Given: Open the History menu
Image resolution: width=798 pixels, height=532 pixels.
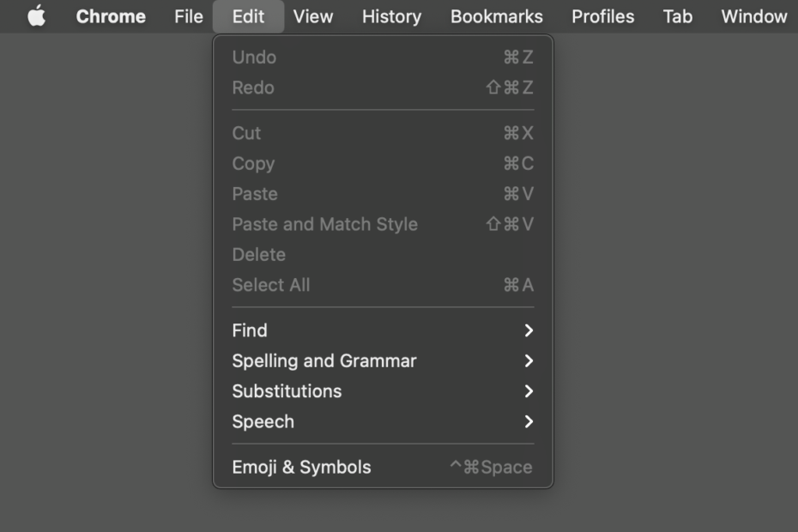Looking at the screenshot, I should (390, 15).
